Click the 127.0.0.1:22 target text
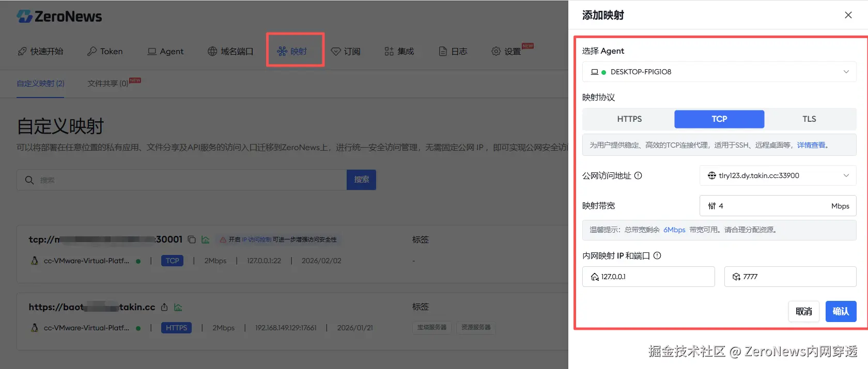Image resolution: width=868 pixels, height=369 pixels. [264, 261]
